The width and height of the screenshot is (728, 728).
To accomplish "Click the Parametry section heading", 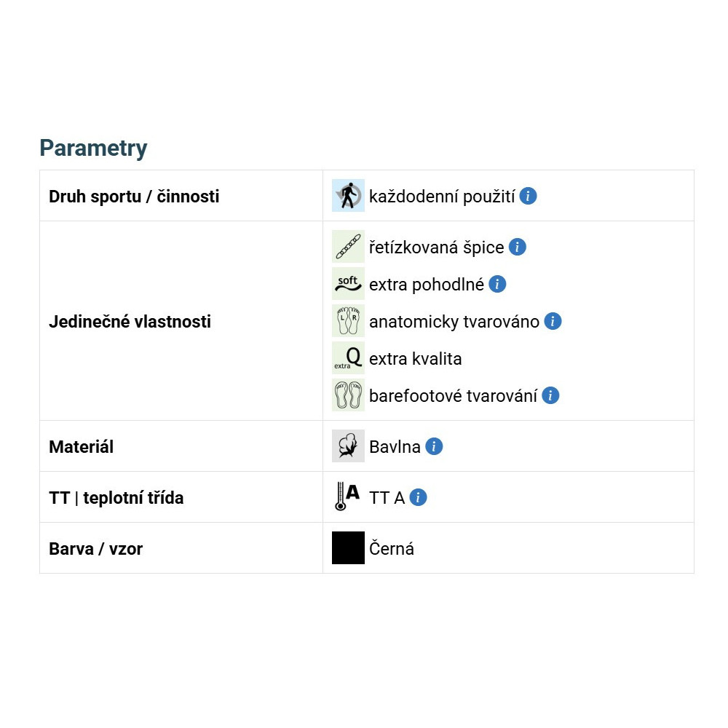I will pos(93,148).
